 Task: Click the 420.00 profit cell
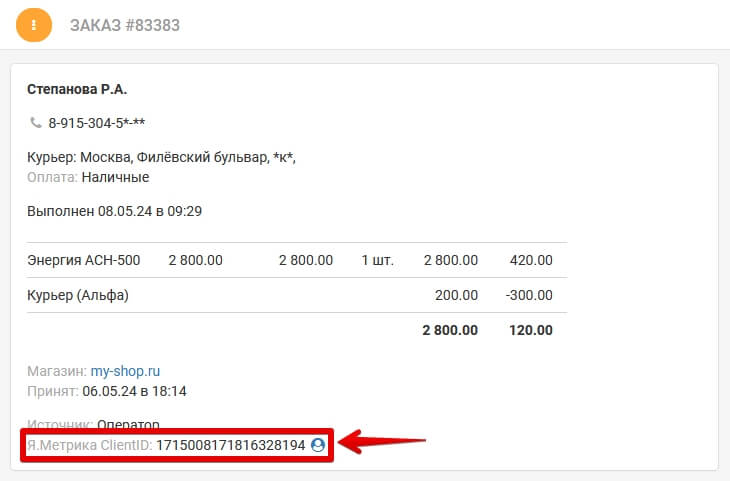(531, 260)
